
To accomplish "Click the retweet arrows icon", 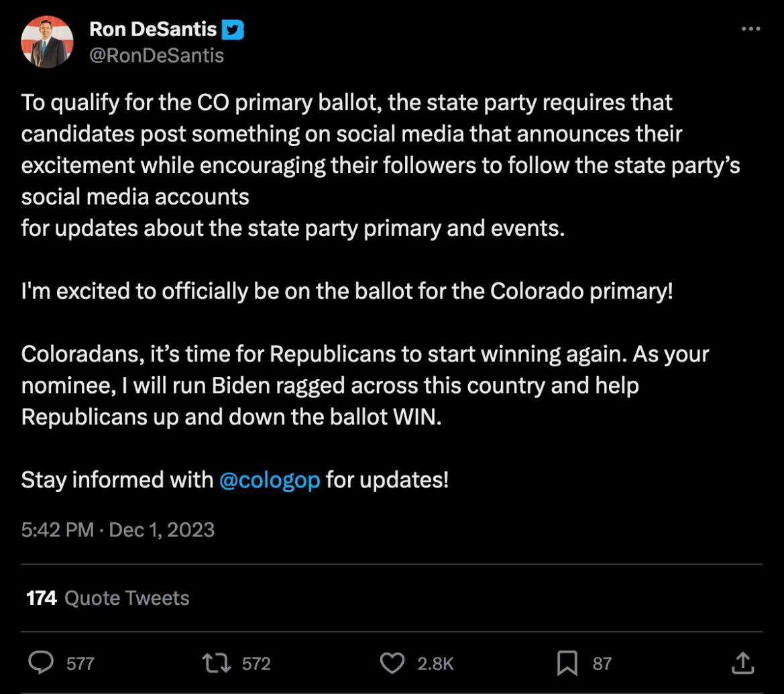I will [215, 663].
